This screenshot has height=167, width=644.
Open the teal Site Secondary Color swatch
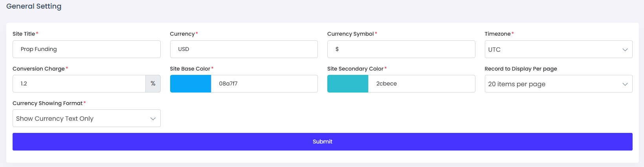pyautogui.click(x=348, y=83)
